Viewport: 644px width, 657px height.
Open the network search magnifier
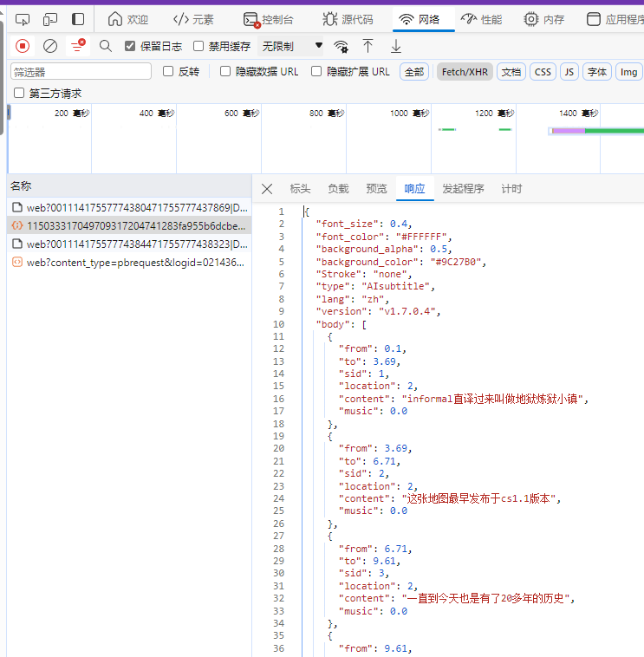tap(106, 46)
